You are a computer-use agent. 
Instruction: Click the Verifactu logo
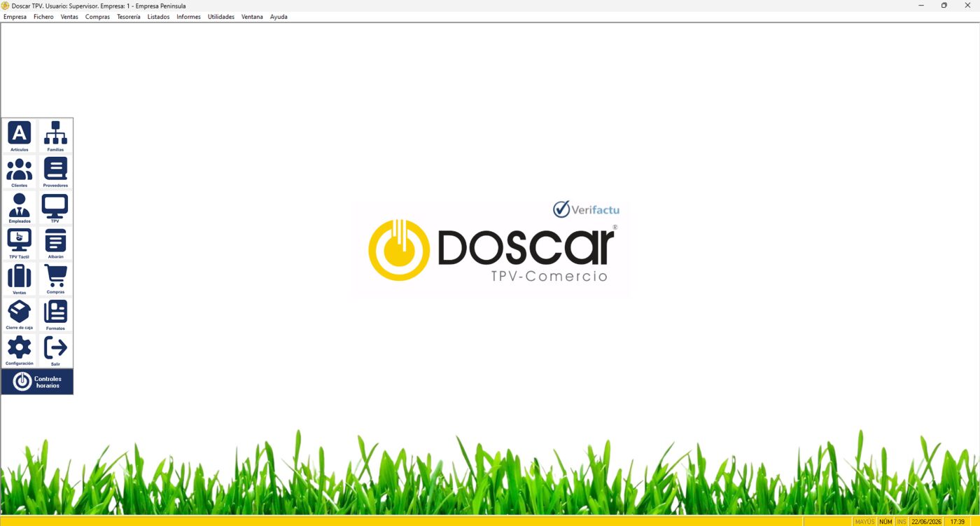[x=586, y=209]
